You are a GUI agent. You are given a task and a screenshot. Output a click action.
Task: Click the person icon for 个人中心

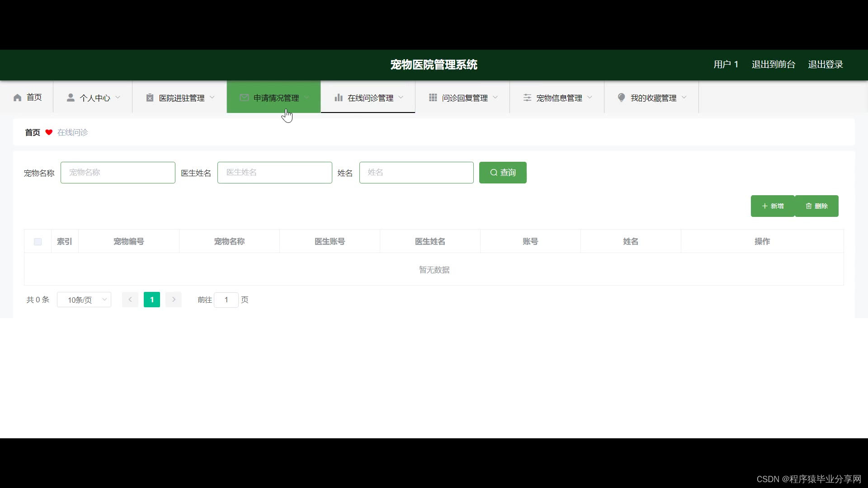click(x=71, y=98)
